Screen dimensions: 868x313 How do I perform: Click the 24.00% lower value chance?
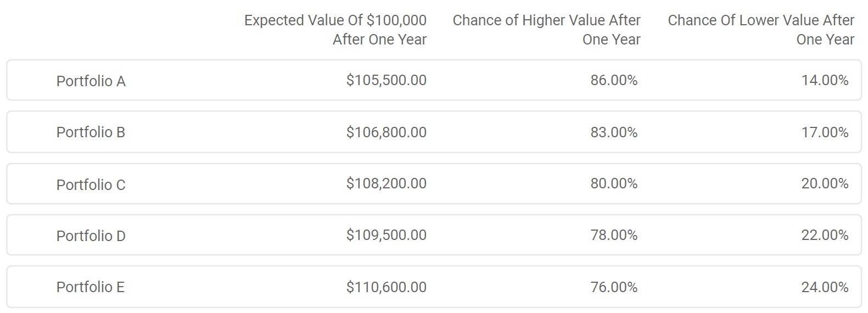tap(825, 287)
